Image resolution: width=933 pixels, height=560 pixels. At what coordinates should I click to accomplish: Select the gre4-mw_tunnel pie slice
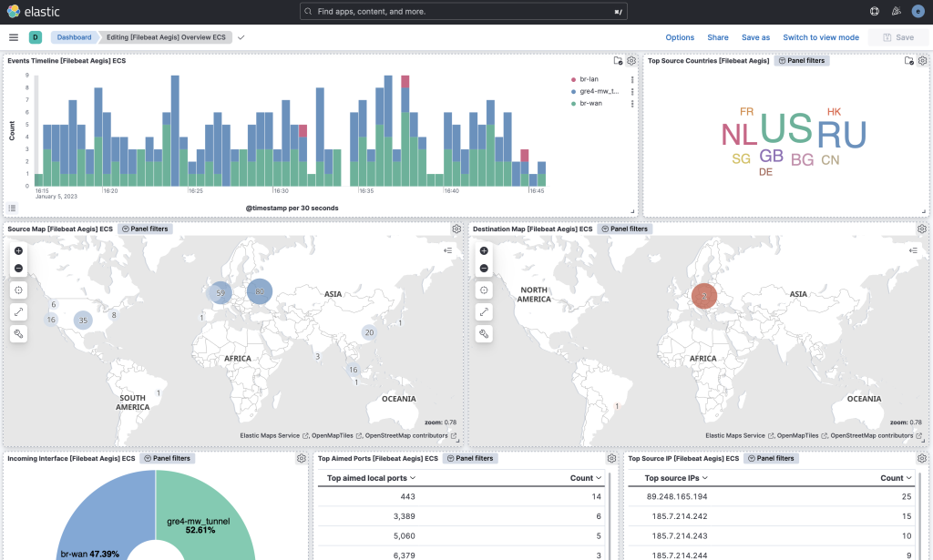coord(205,514)
